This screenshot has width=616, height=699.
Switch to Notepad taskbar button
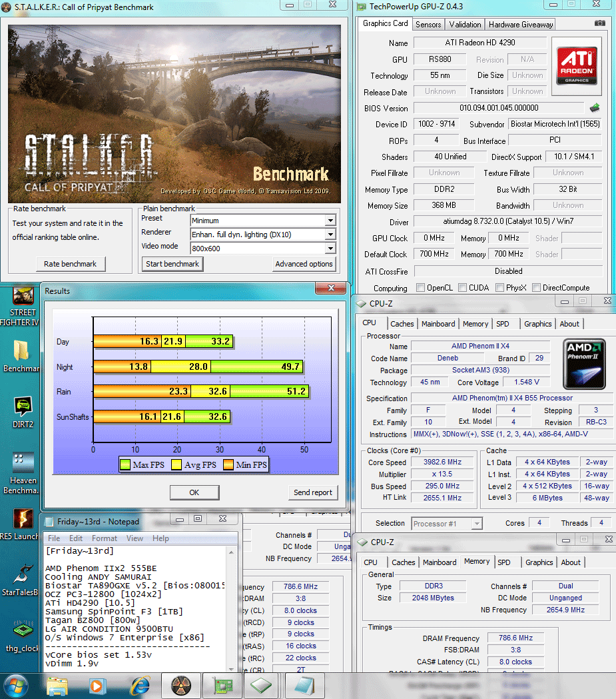click(304, 686)
